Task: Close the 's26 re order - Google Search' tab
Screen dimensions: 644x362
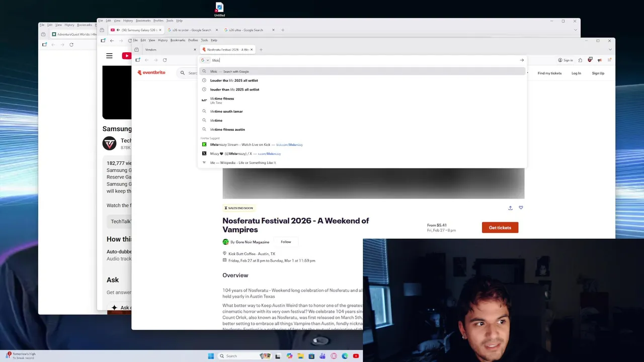Action: point(217,30)
